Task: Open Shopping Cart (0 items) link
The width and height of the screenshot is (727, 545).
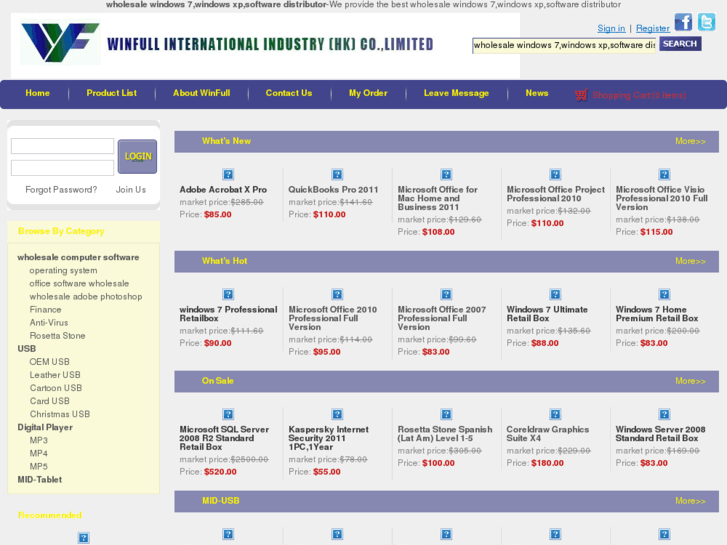Action: pos(639,95)
